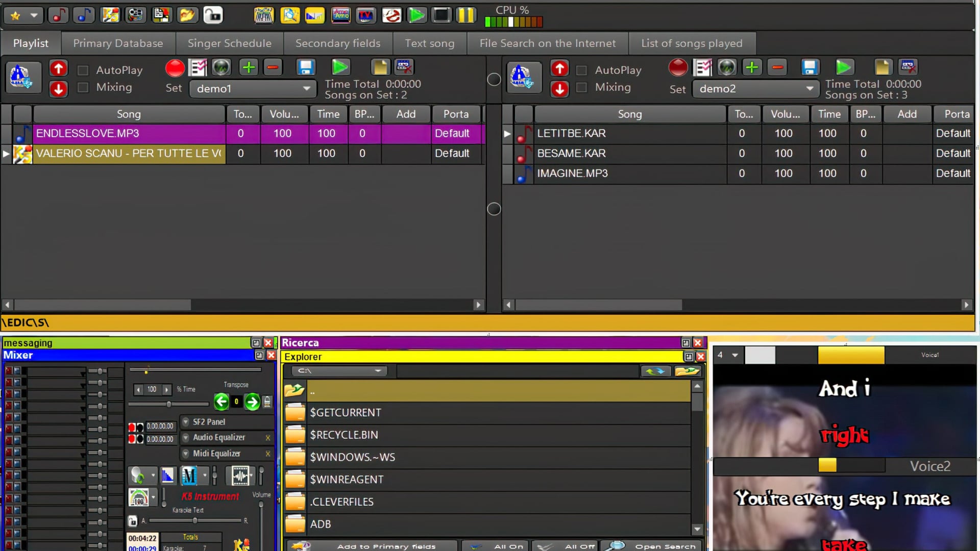
Task: Enable AutoPlay checkbox for demo1 playlist
Action: 83,70
